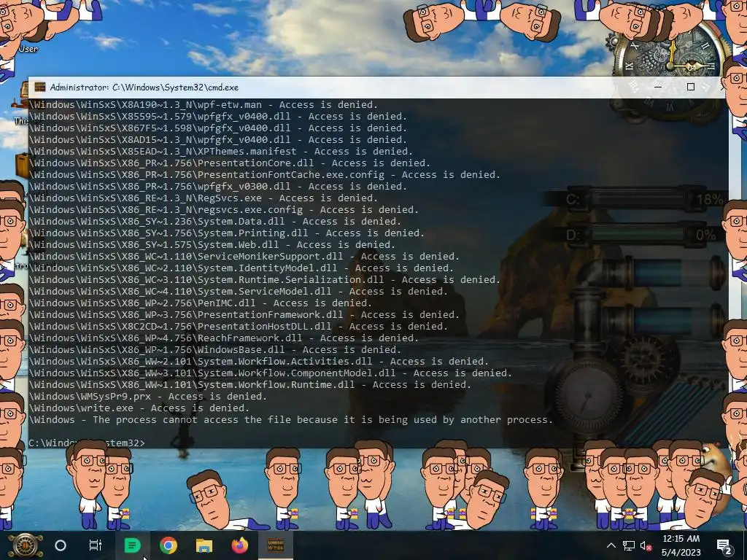The height and width of the screenshot is (560, 747).
Task: Open the steampunk Start button
Action: coord(25,545)
